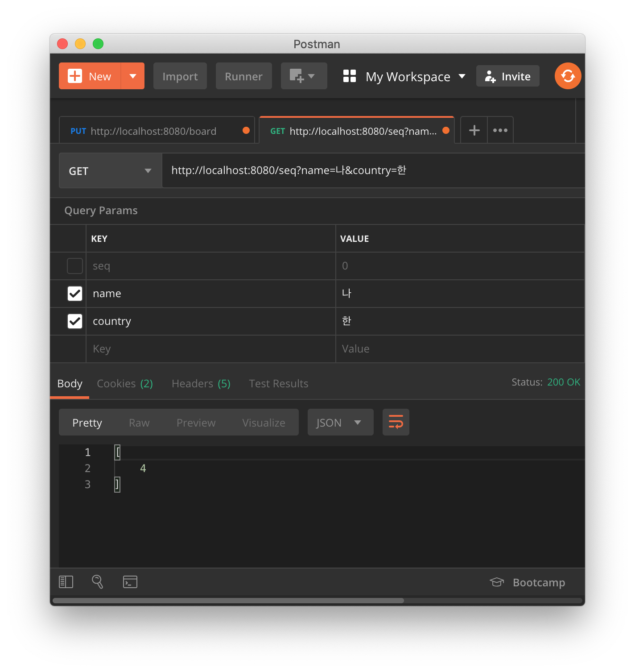Open the response Body tab
The width and height of the screenshot is (635, 672).
point(70,384)
